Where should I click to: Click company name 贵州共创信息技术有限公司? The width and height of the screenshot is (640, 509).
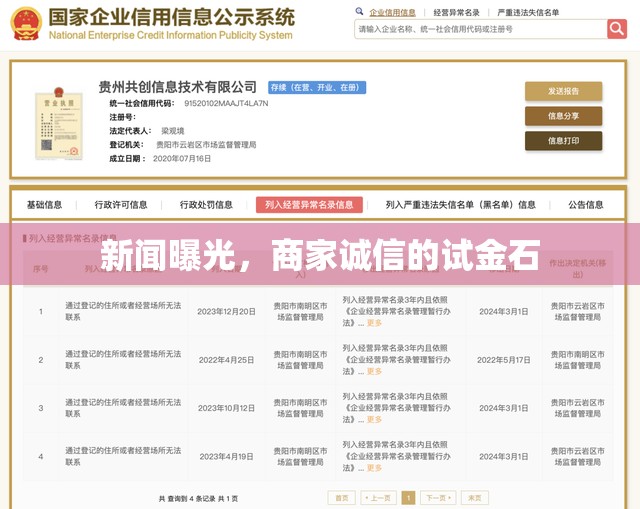pyautogui.click(x=178, y=87)
